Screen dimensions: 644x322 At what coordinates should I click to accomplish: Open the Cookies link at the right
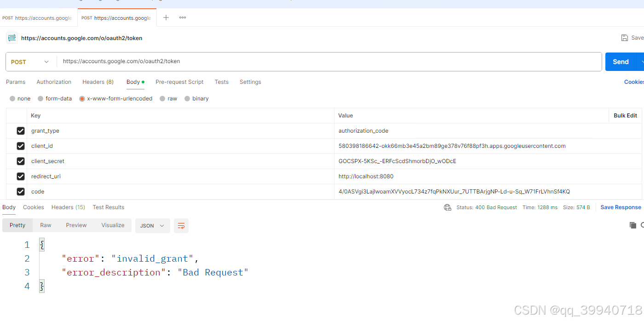[634, 82]
